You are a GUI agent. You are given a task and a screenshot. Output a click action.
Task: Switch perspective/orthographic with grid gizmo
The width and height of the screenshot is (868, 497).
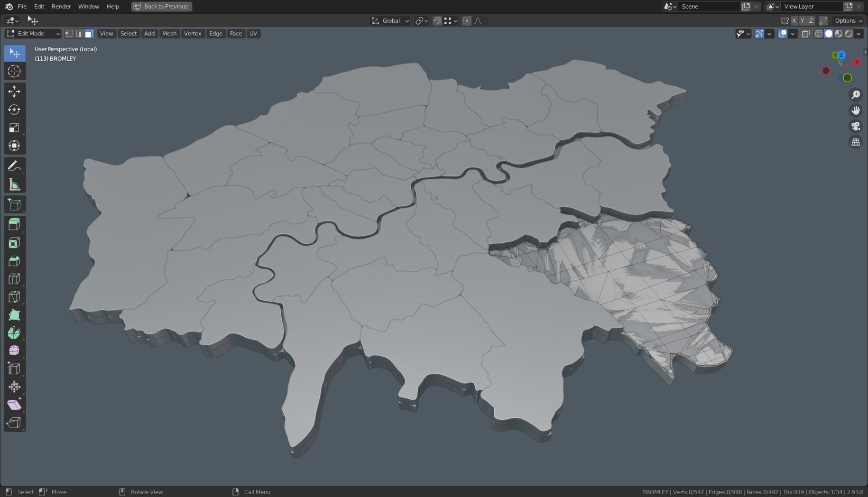(856, 142)
